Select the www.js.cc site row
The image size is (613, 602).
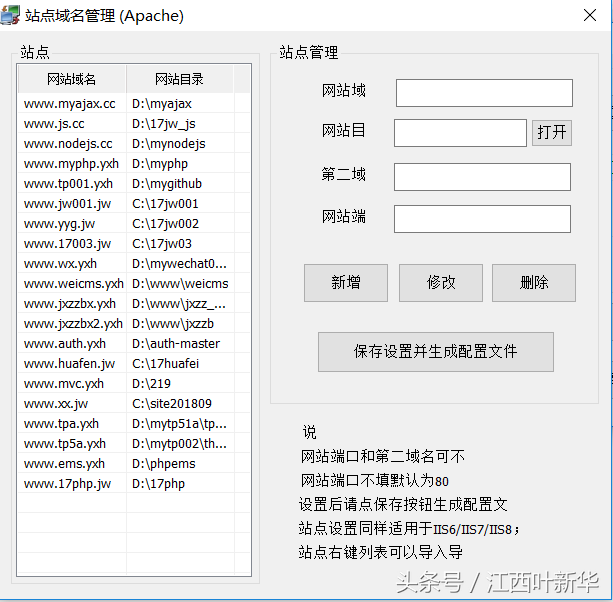coord(134,124)
